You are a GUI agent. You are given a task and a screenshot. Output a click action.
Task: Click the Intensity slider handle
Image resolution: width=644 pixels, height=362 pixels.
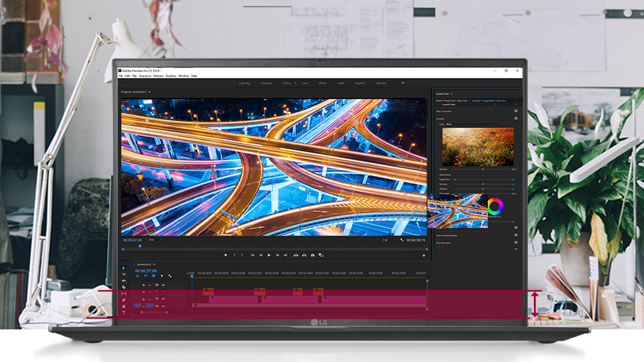click(482, 169)
